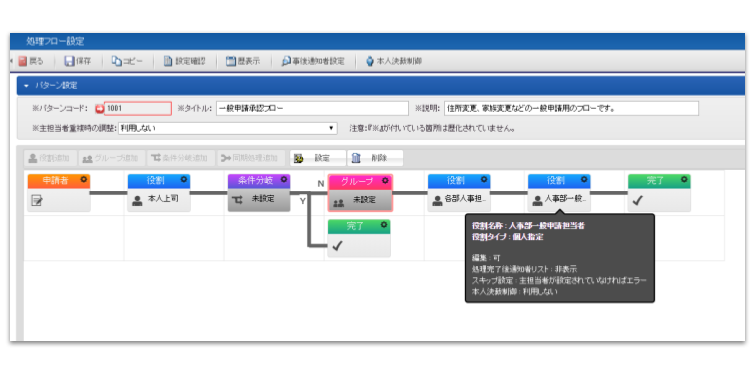Collapse the パターン設定 section
Viewport: 755px width, 374px height.
(x=26, y=86)
